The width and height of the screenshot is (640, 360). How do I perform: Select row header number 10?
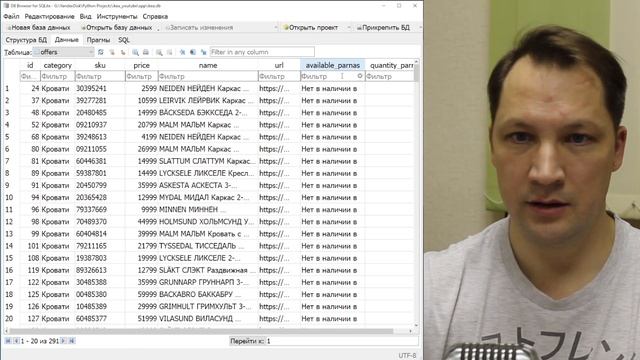click(9, 198)
